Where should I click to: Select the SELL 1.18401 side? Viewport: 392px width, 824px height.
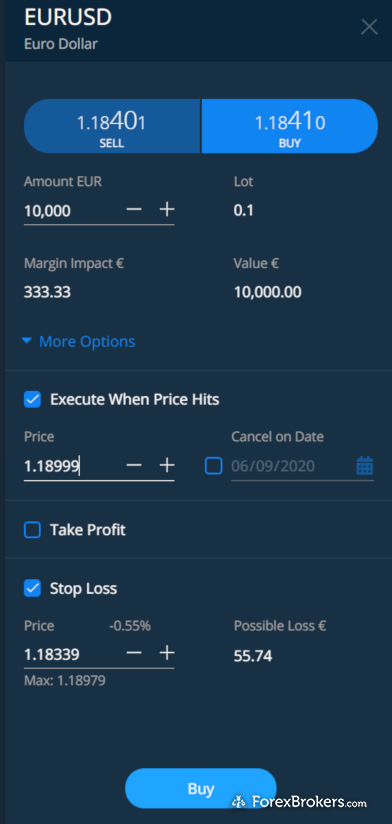tap(112, 126)
